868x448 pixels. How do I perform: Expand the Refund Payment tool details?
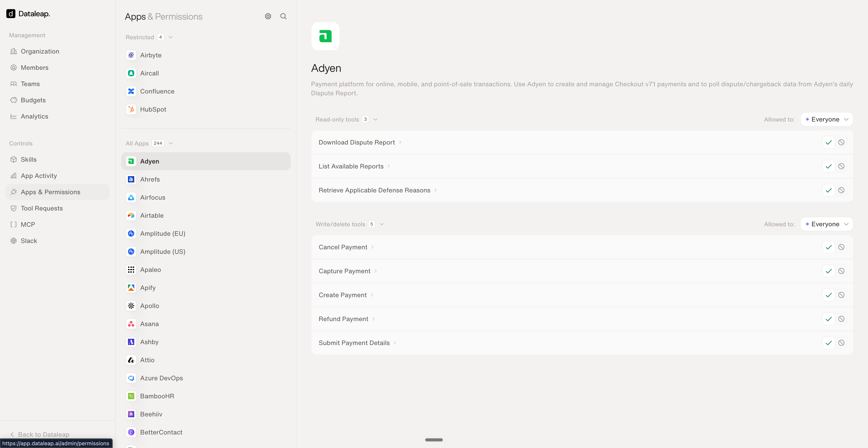point(373,319)
